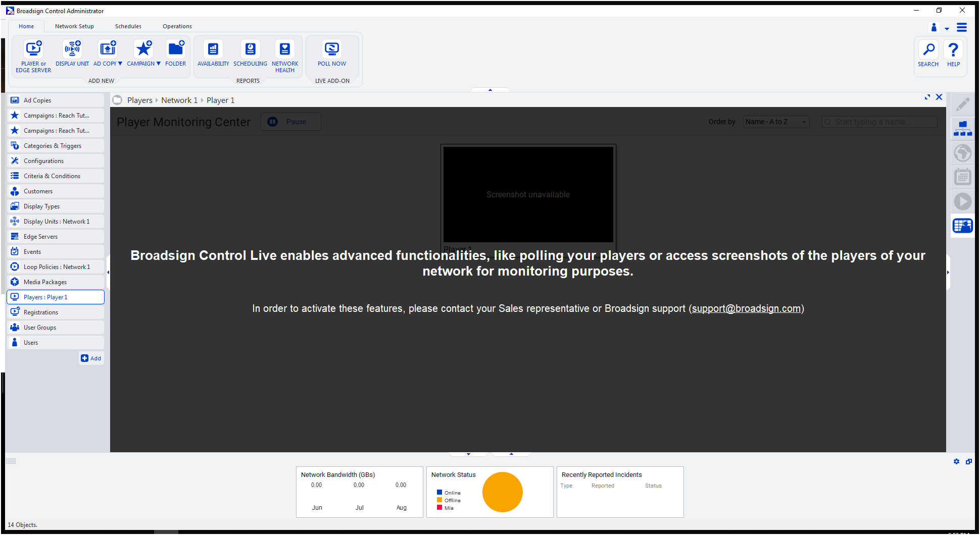This screenshot has height=535, width=980.
Task: Open dashboard settings gear icon
Action: [x=956, y=461]
